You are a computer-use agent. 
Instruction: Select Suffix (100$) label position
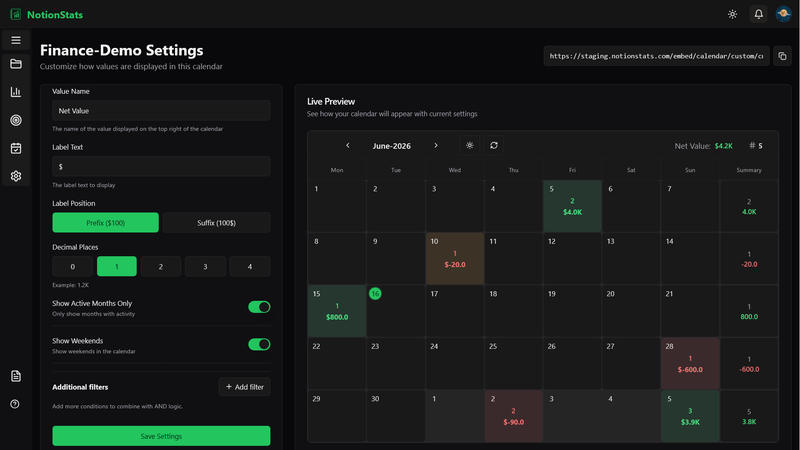tap(216, 223)
